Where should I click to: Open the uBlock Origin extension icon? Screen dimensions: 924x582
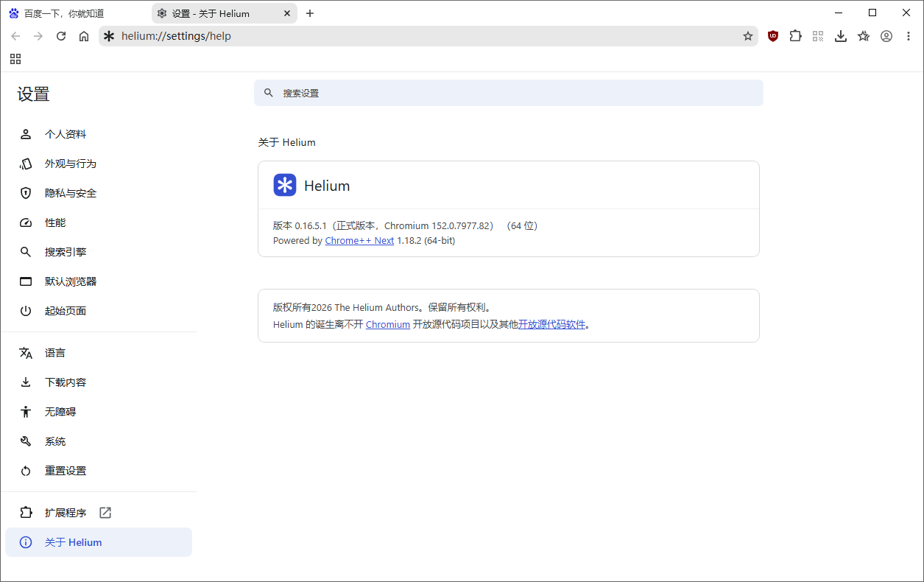pyautogui.click(x=772, y=36)
